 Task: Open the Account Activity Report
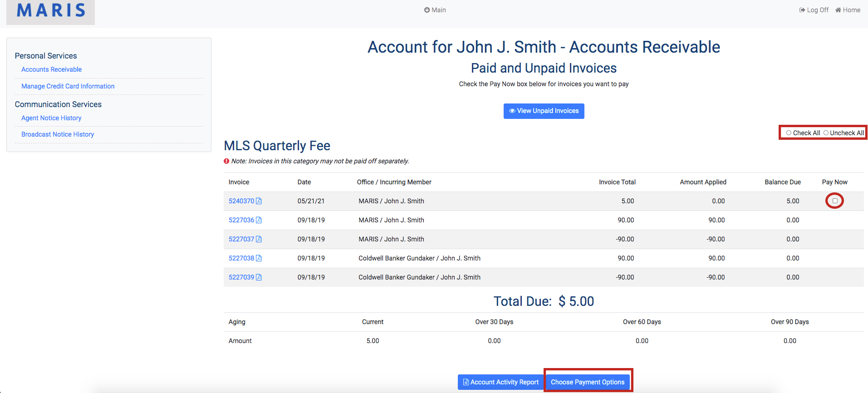(x=500, y=382)
